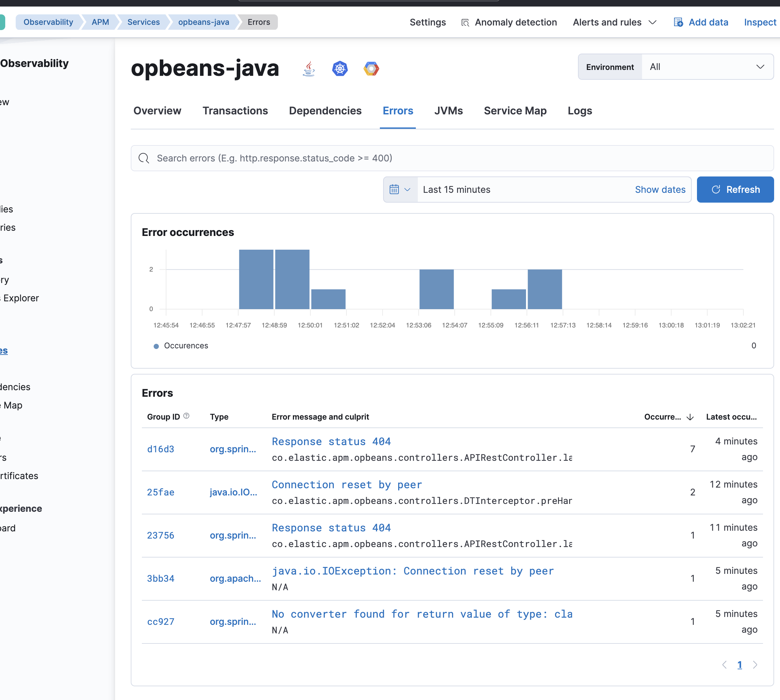Switch to absolute dates via Show dates
Image resolution: width=780 pixels, height=700 pixels.
[x=660, y=189]
